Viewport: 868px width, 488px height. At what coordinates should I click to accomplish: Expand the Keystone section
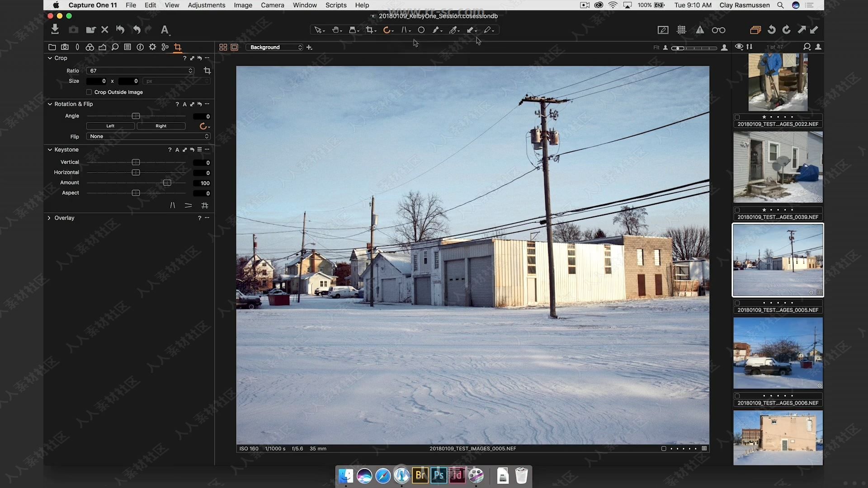tap(49, 150)
